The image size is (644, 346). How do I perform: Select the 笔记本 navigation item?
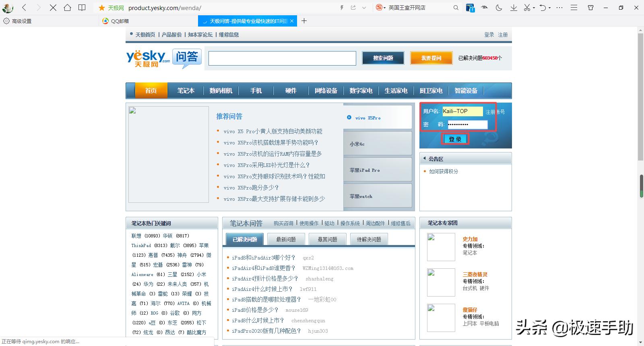(x=186, y=91)
